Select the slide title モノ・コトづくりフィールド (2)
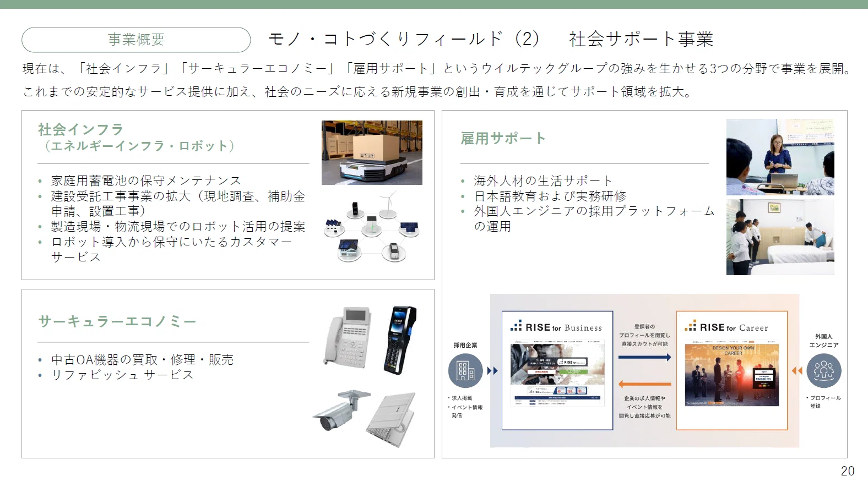The width and height of the screenshot is (868, 487). click(404, 39)
